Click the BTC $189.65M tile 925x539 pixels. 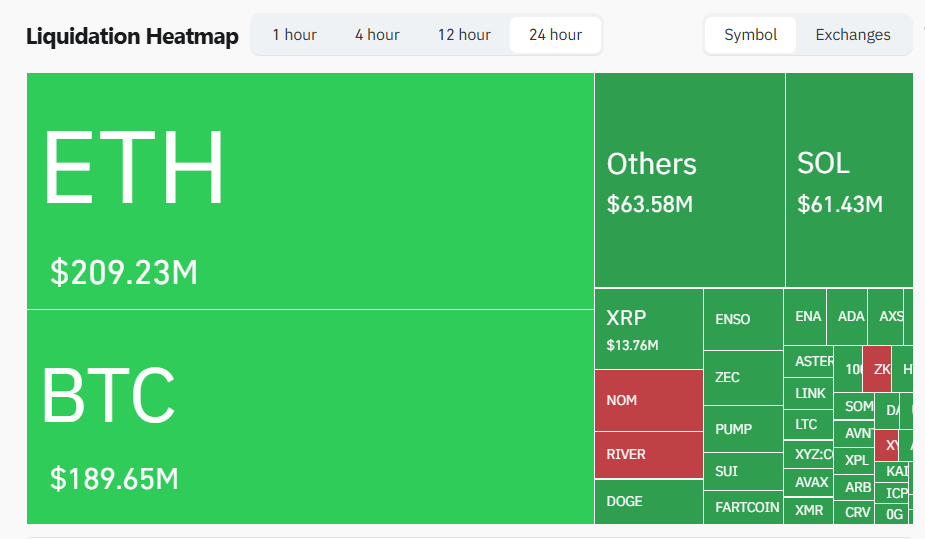310,416
